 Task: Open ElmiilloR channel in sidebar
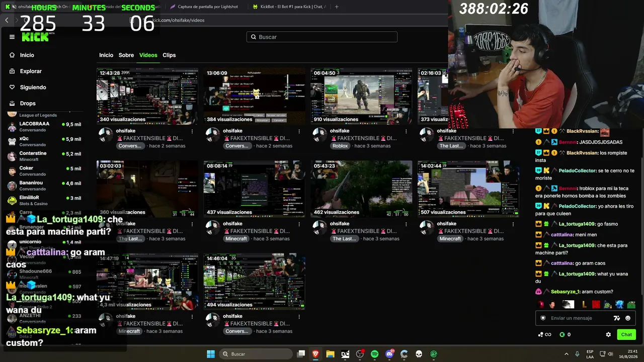coord(44,200)
